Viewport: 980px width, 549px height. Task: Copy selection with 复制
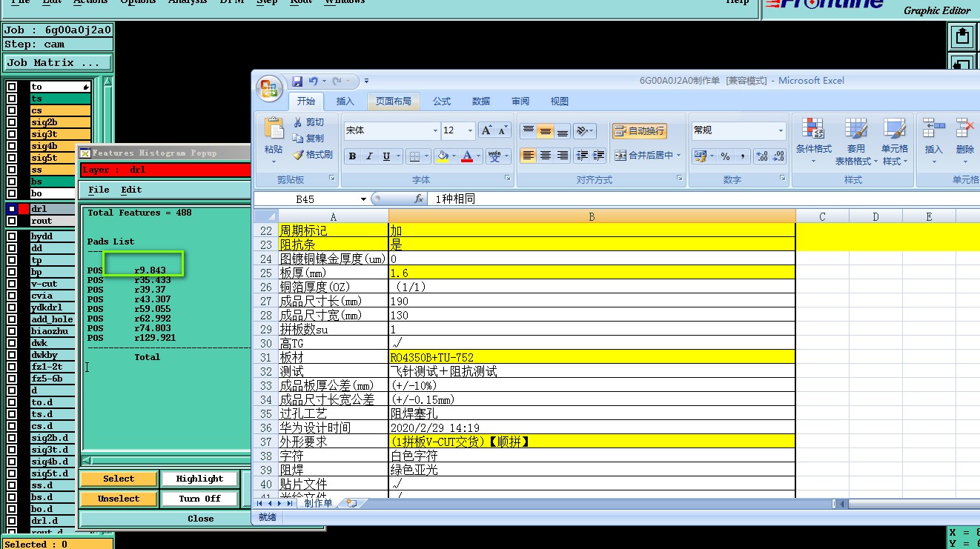(308, 139)
